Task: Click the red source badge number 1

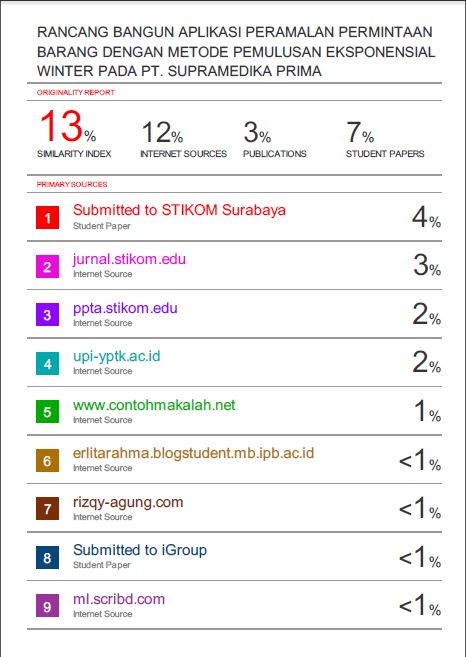Action: (x=47, y=217)
